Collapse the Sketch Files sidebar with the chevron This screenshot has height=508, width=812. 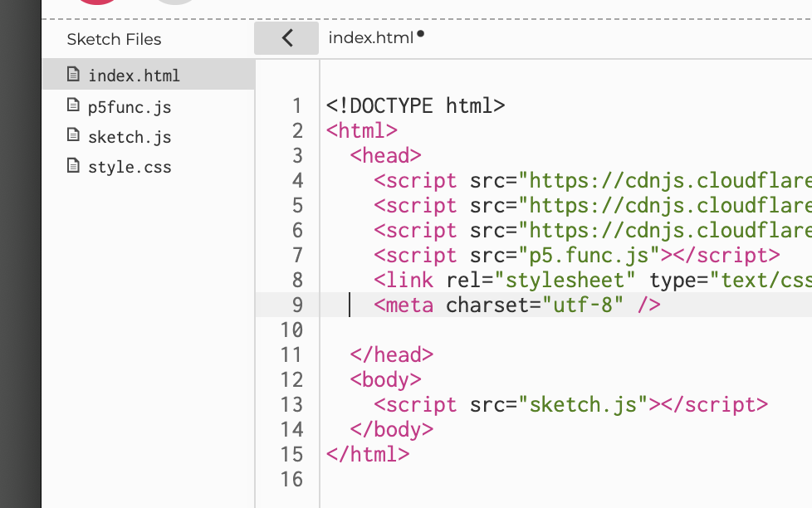point(286,38)
